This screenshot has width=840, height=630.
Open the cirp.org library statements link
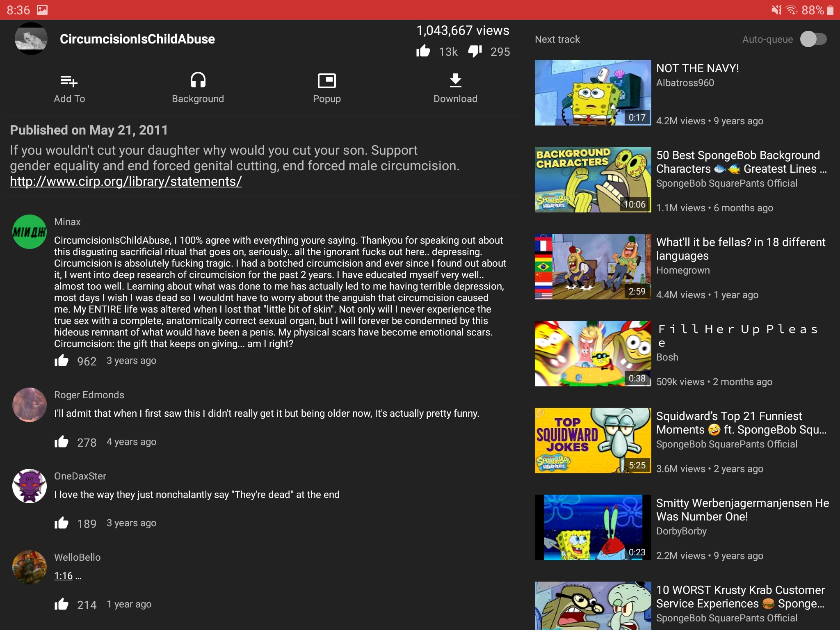126,181
